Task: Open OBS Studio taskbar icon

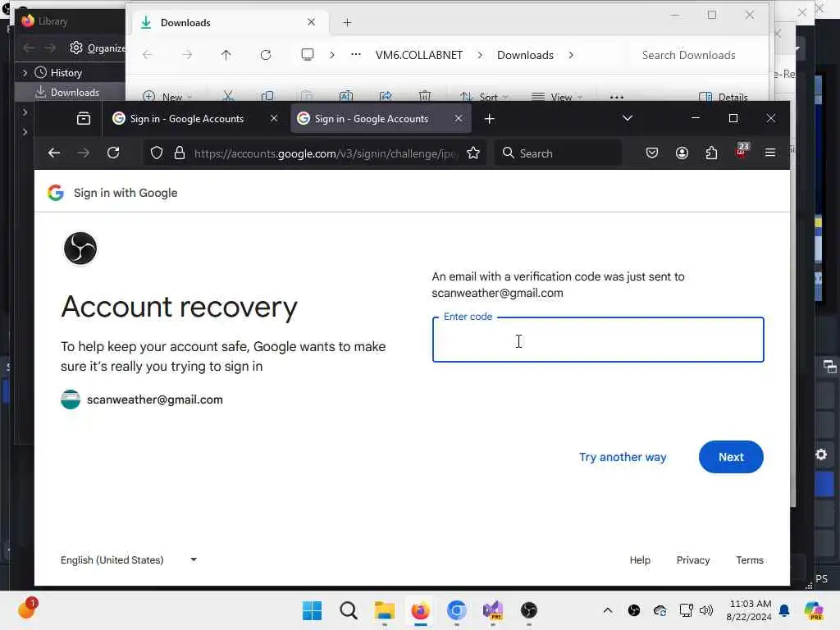Action: pyautogui.click(x=529, y=610)
